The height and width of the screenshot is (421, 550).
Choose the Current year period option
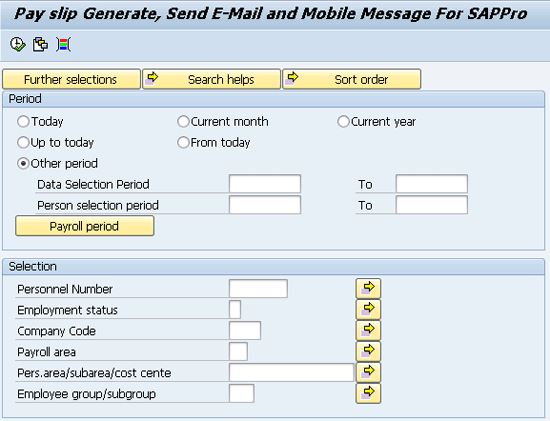pos(343,122)
